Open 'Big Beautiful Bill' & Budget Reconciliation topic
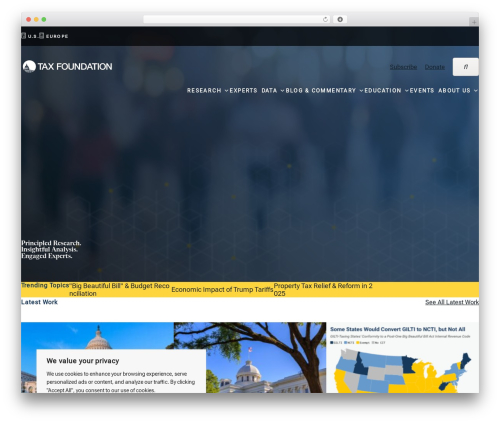The width and height of the screenshot is (500, 423). click(x=119, y=290)
